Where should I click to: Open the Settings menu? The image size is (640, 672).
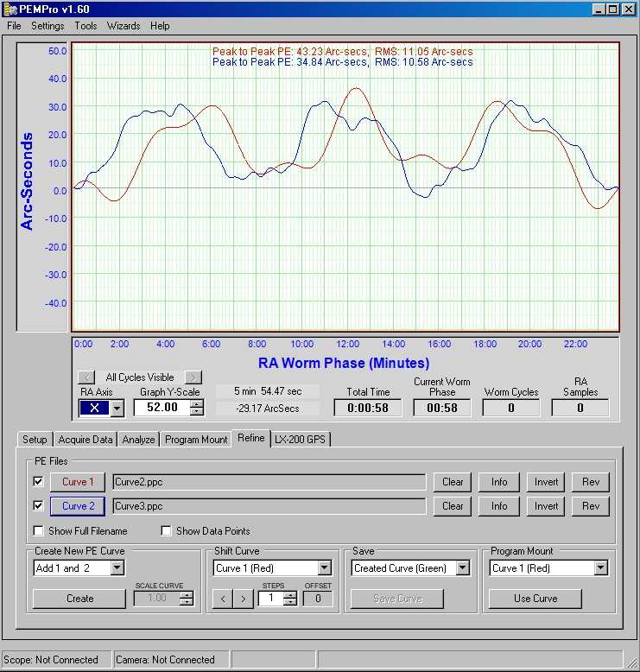(x=48, y=26)
